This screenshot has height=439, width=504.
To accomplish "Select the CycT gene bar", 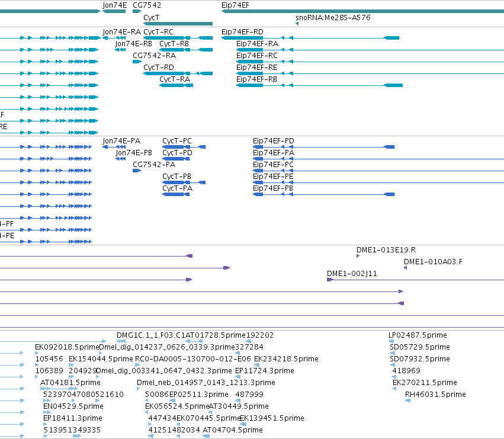I will (x=178, y=24).
